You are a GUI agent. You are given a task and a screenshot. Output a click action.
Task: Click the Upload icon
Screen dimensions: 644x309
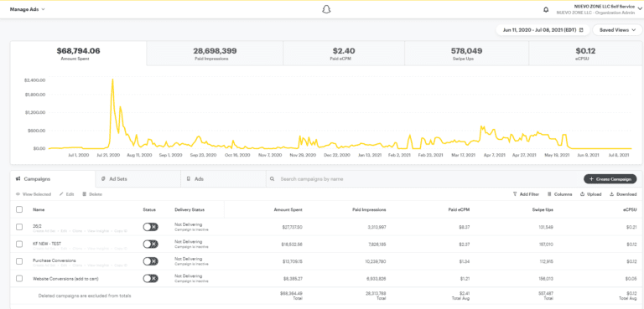click(583, 194)
